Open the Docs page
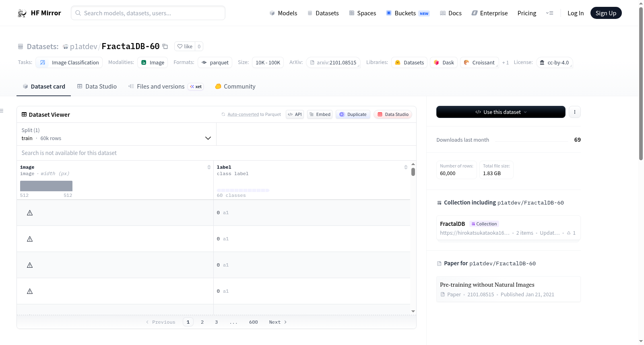 [x=451, y=13]
